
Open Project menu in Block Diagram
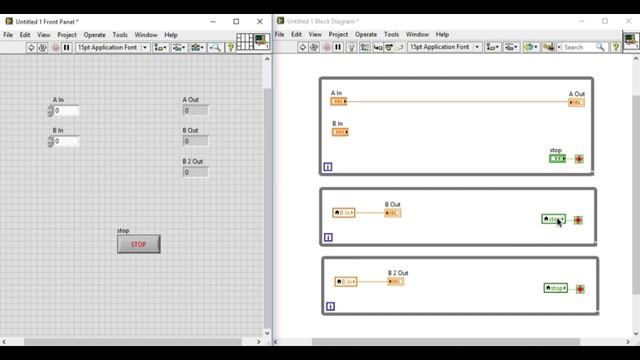tap(338, 35)
